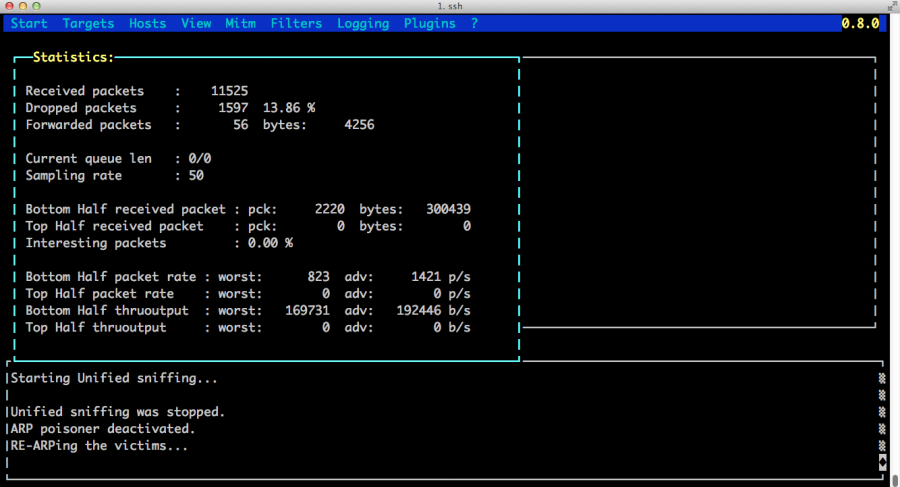The height and width of the screenshot is (487, 900).
Task: Click the '1. ssh' window title
Action: tap(449, 7)
